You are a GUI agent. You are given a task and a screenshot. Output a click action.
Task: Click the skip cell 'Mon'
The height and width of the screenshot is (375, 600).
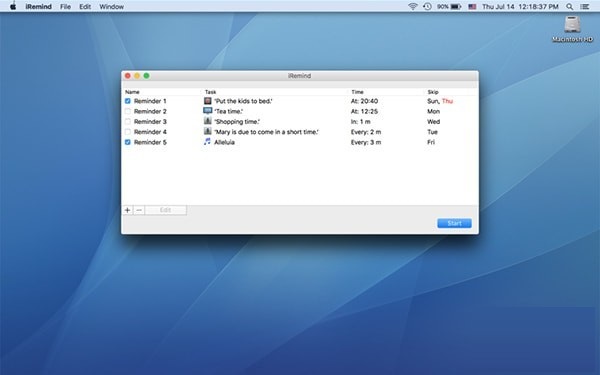(434, 111)
